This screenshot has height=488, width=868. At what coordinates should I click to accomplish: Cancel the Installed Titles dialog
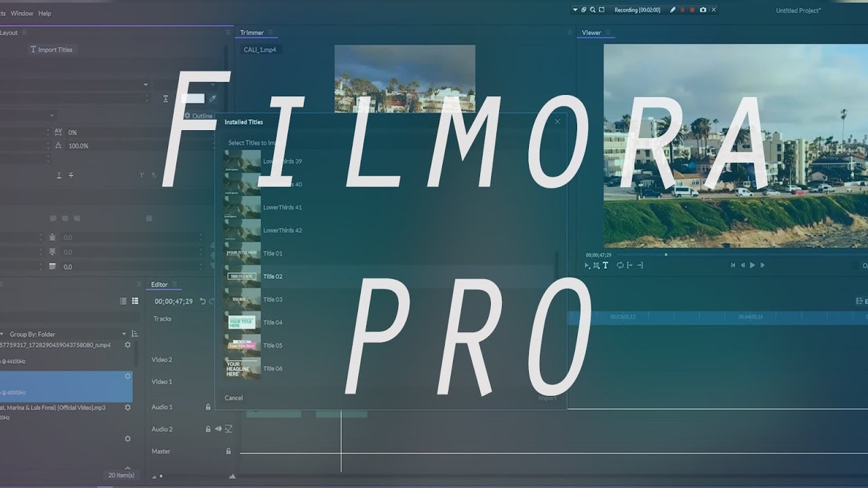pos(233,398)
